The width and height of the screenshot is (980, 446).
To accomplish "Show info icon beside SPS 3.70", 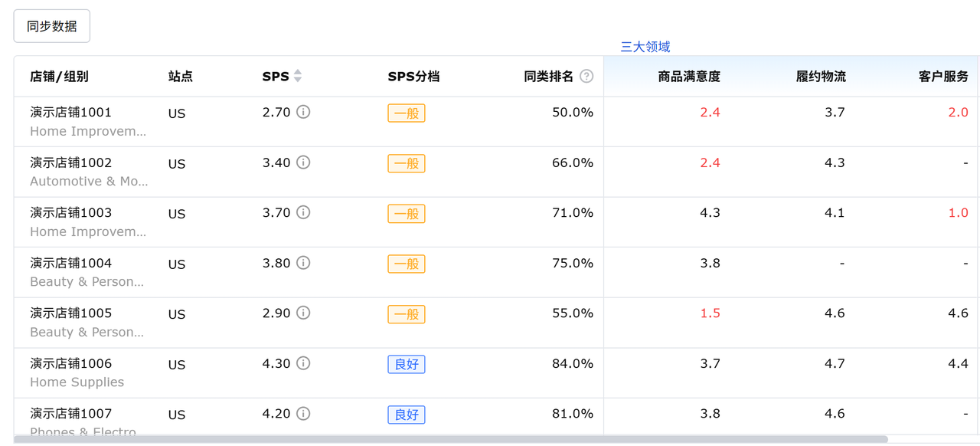I will tap(303, 212).
